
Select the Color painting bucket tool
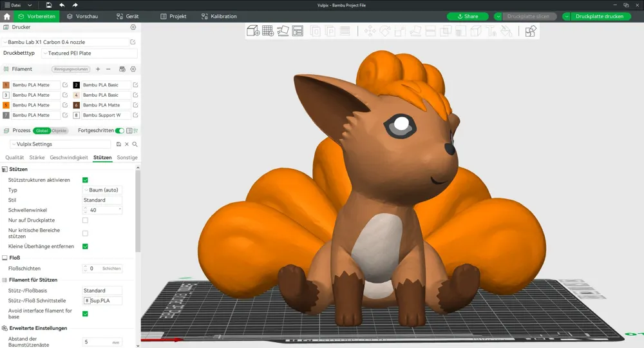click(x=506, y=31)
